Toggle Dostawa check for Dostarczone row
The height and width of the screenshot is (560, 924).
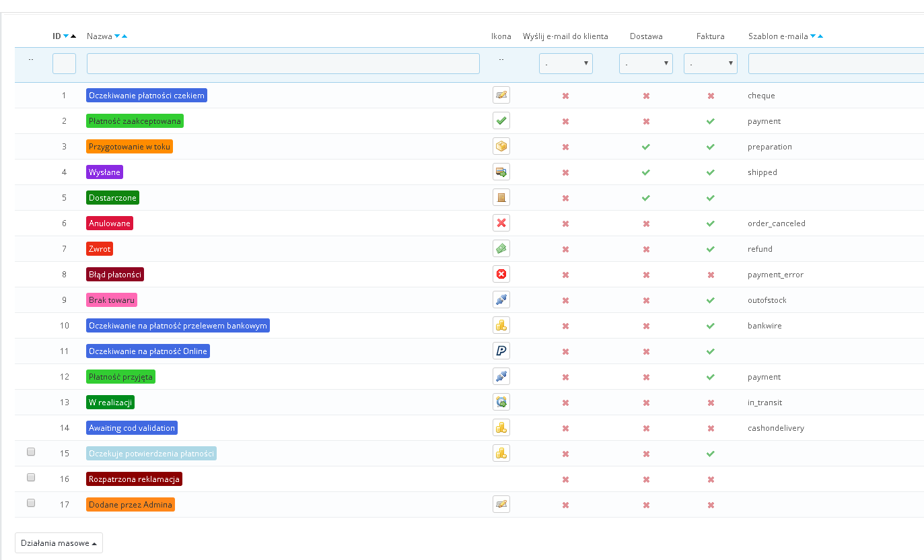click(x=646, y=198)
